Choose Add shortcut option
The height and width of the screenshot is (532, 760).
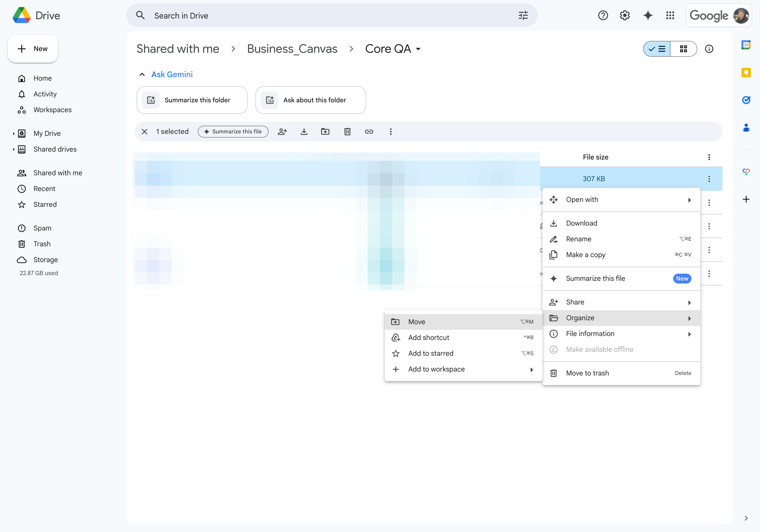pos(463,337)
